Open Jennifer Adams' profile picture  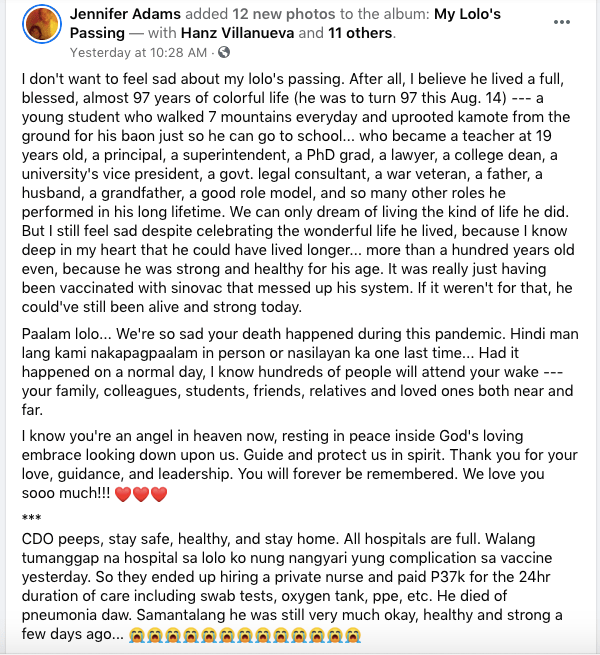(40, 25)
